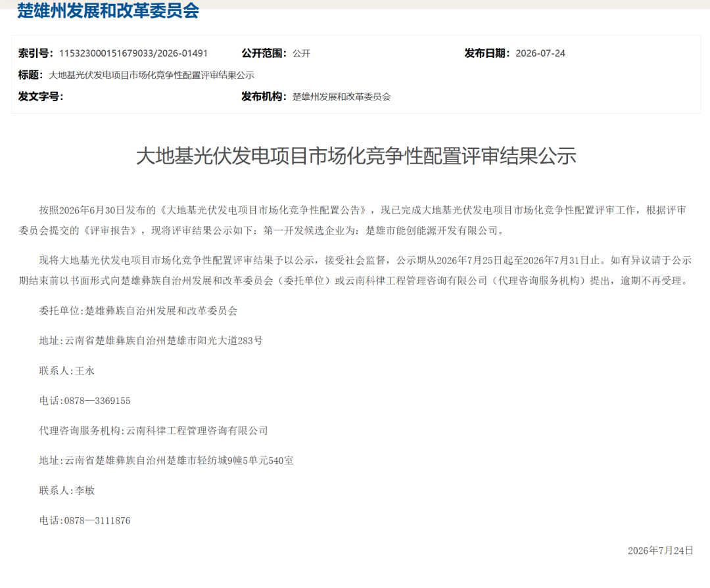The width and height of the screenshot is (710, 588).
Task: Click the address line 阳光大道283号
Action: pyautogui.click(x=151, y=341)
